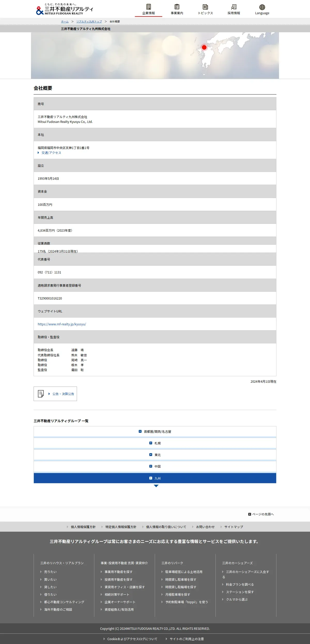Image resolution: width=310 pixels, height=644 pixels.
Task: Open 投資用不動産を探す link
Action: 119,579
